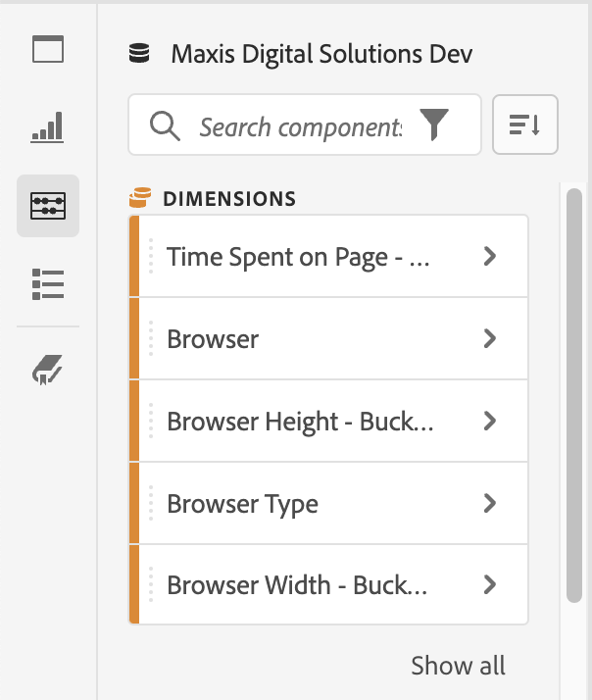Open the Visualizations bar chart icon
592x700 pixels.
point(47,127)
